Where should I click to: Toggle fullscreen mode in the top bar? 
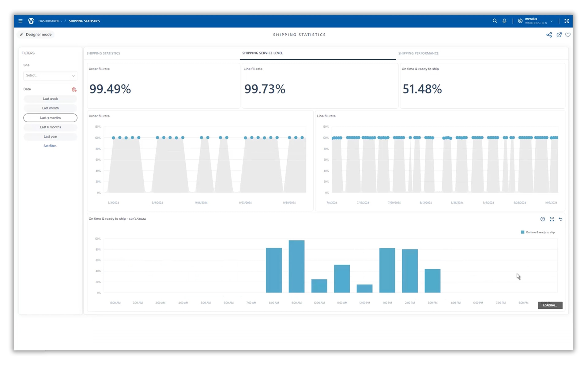567,21
